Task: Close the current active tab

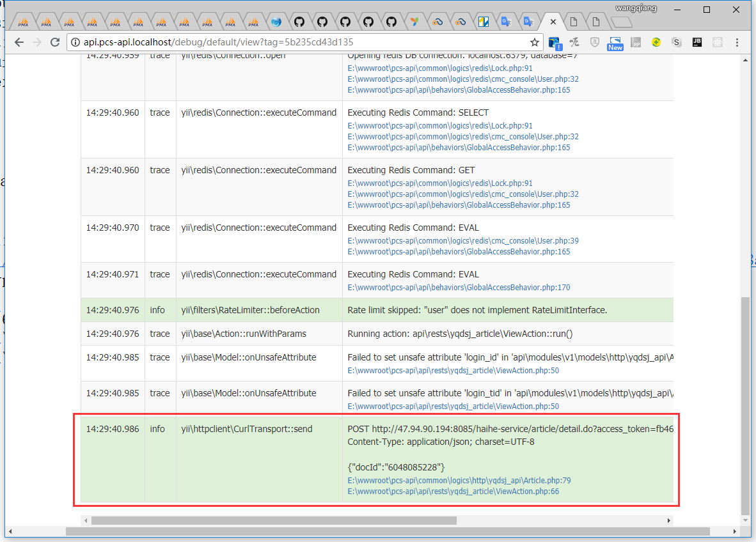Action: [553, 21]
